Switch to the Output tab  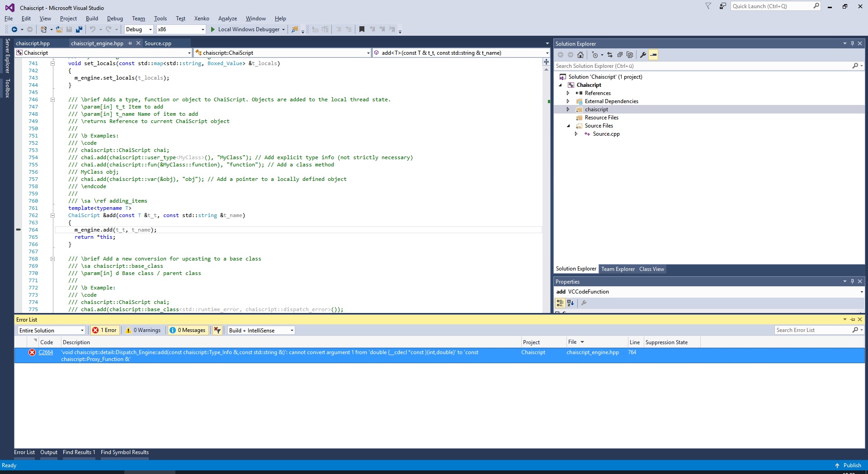point(49,452)
